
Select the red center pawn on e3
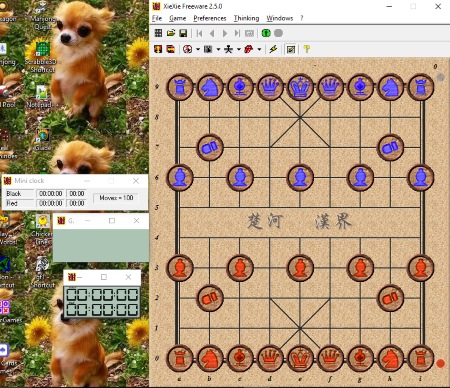300,267
